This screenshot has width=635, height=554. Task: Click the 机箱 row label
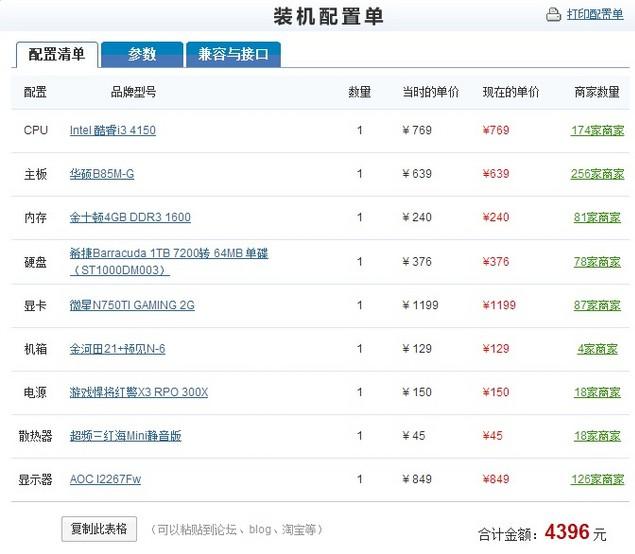pyautogui.click(x=36, y=349)
